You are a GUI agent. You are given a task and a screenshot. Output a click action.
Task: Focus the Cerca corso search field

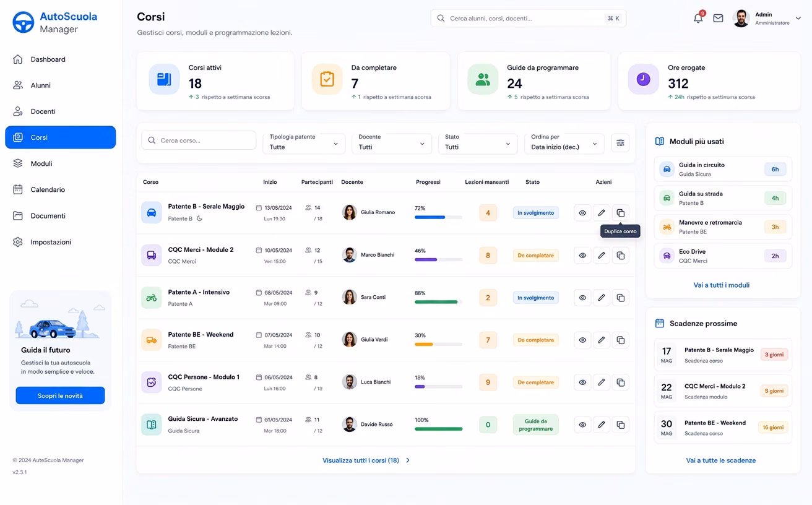(199, 140)
